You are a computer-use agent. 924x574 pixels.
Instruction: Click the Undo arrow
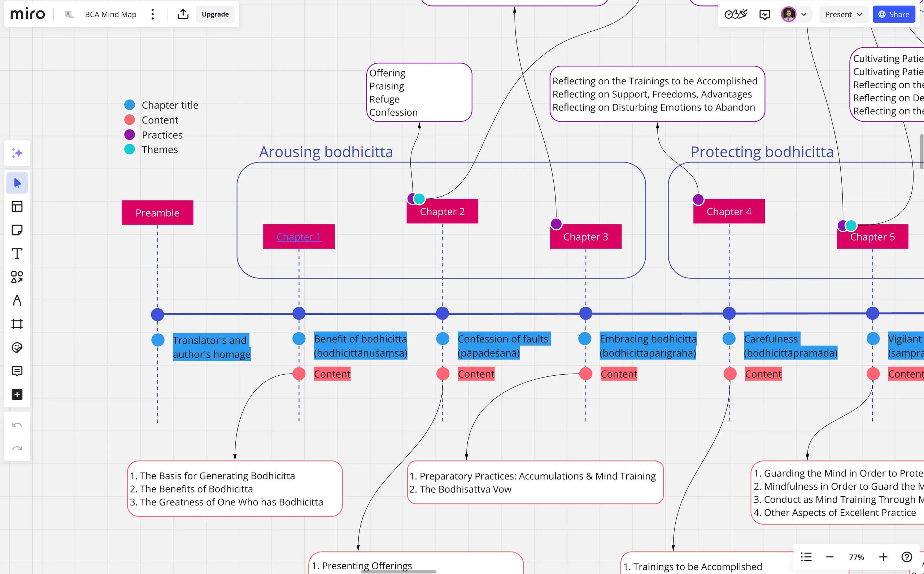pyautogui.click(x=17, y=425)
